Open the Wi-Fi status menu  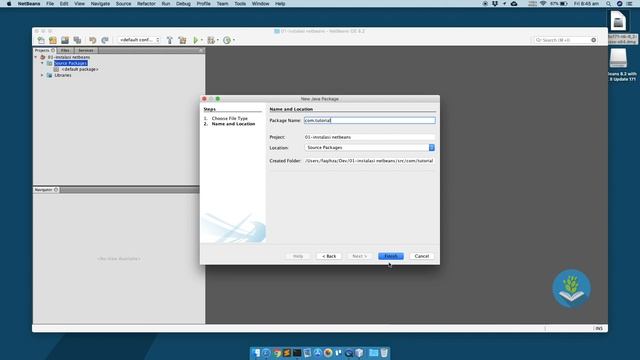tap(543, 4)
